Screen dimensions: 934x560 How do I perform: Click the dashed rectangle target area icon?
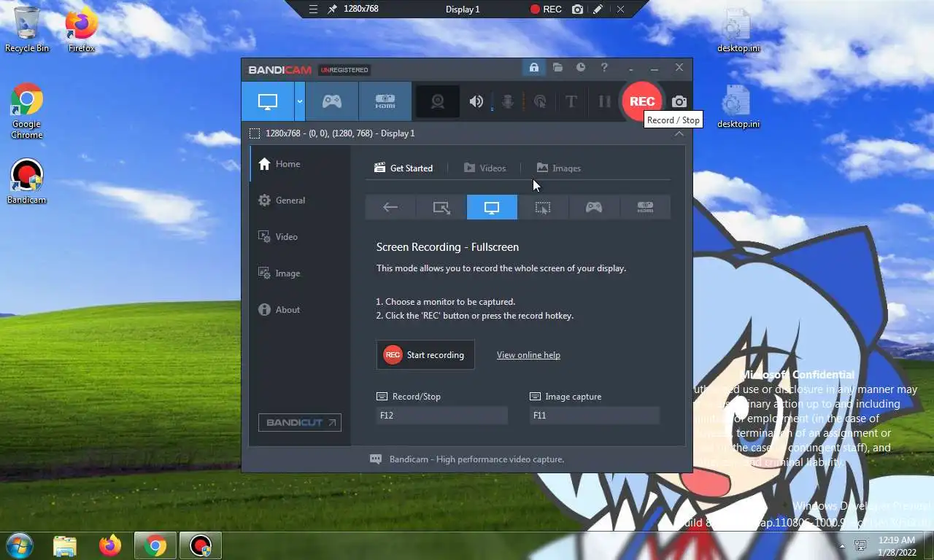pos(255,133)
